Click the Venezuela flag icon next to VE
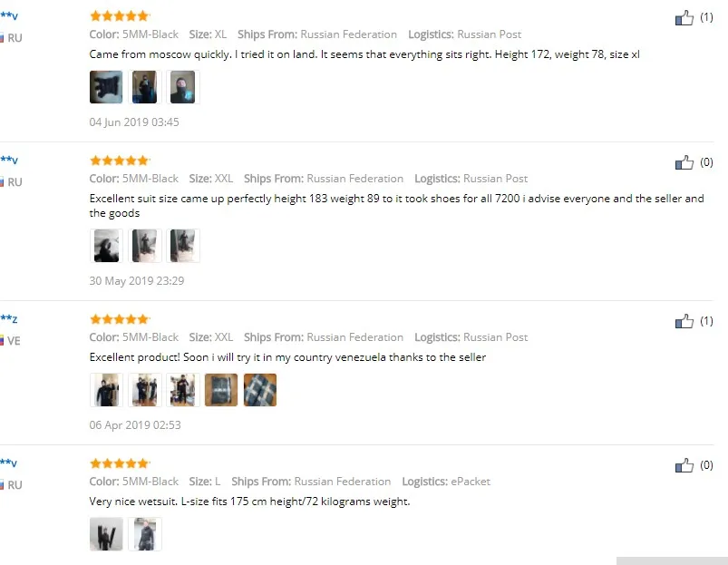Image resolution: width=728 pixels, height=565 pixels. [x=2, y=341]
